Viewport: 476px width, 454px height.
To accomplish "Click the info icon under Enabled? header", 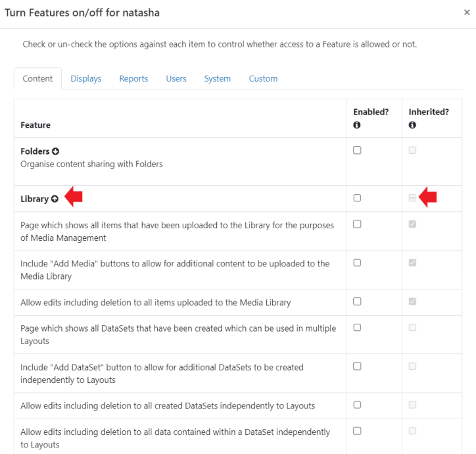I will [356, 125].
